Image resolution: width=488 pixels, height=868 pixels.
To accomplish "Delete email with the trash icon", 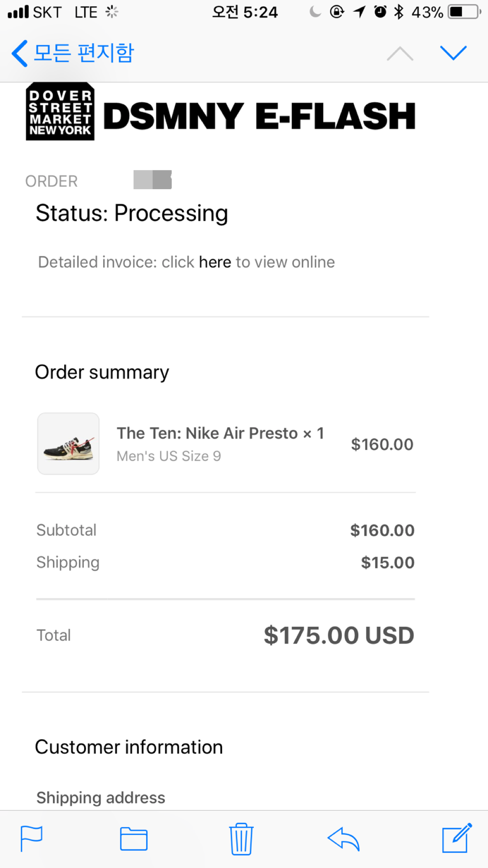I will tap(241, 839).
